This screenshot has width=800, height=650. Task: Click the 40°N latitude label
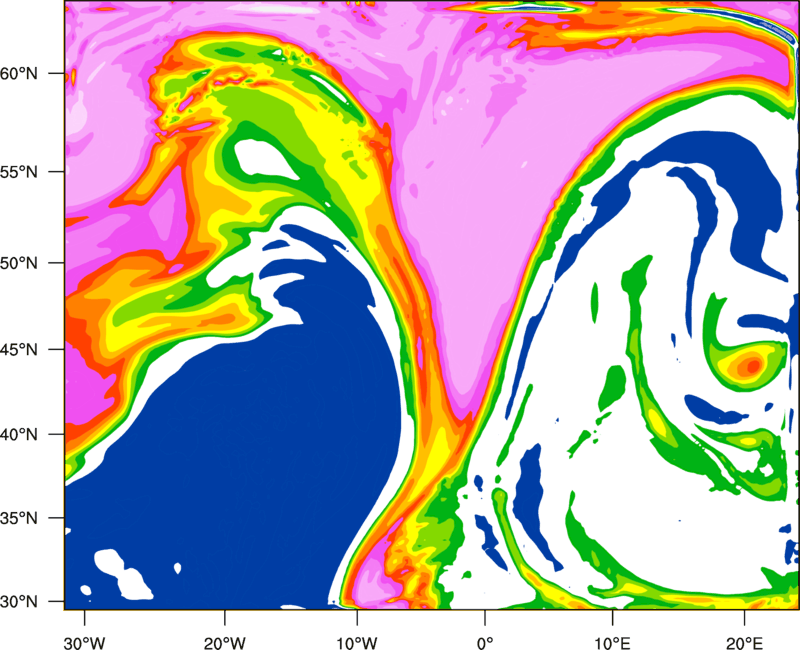pos(19,435)
